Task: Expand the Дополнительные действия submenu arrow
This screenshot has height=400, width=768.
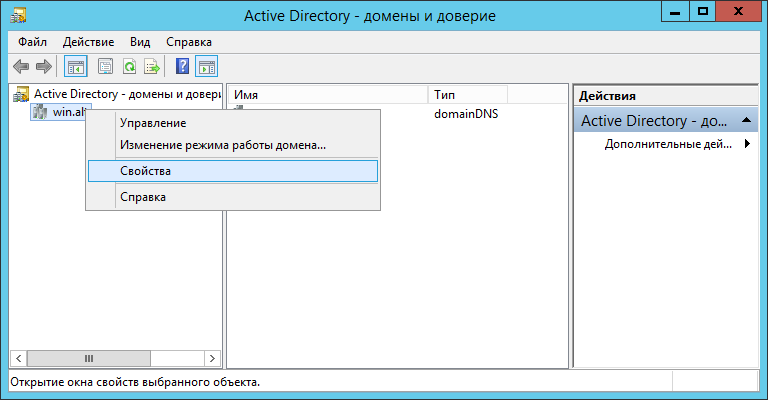Action: (x=747, y=144)
